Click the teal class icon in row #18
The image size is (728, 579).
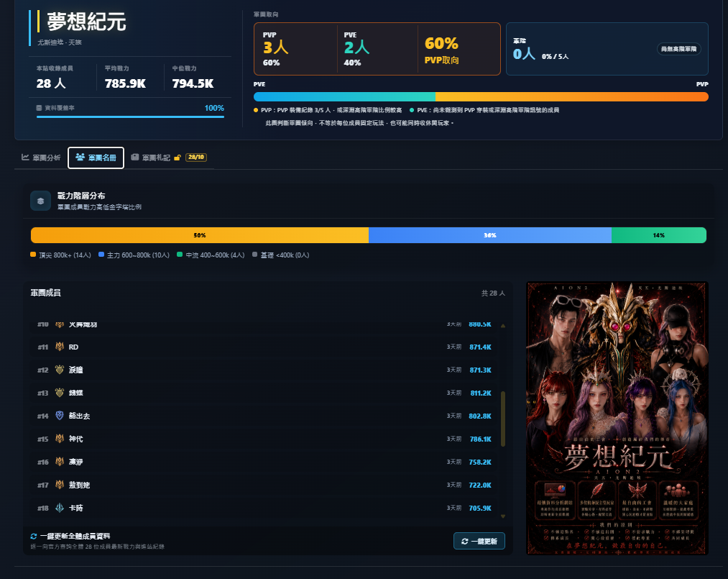tap(60, 508)
